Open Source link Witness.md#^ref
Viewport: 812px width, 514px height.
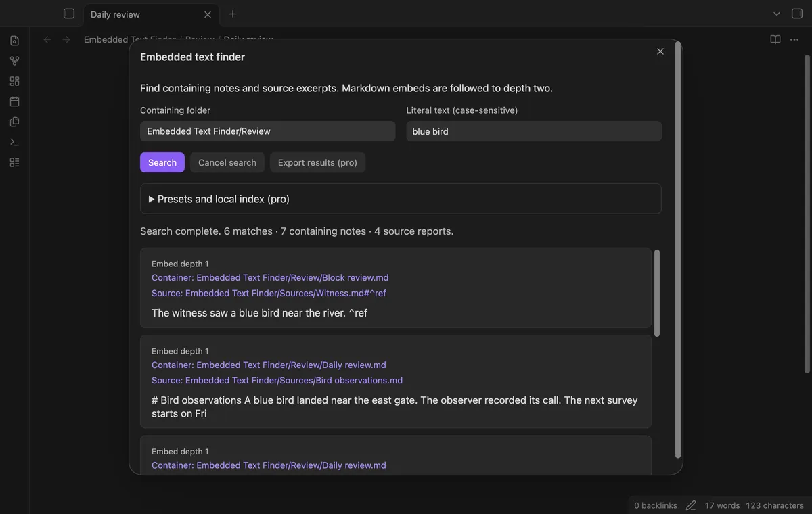click(x=269, y=293)
